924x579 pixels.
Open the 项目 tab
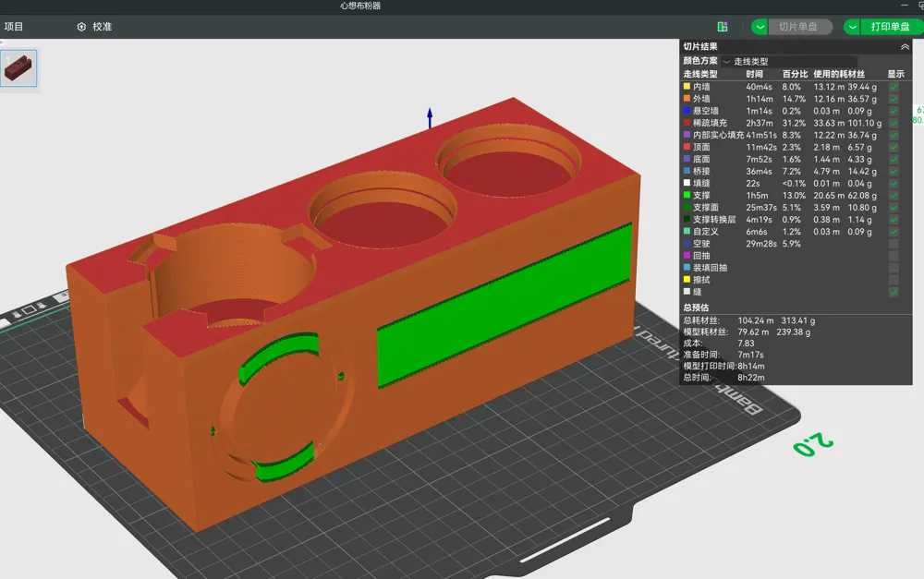point(14,27)
